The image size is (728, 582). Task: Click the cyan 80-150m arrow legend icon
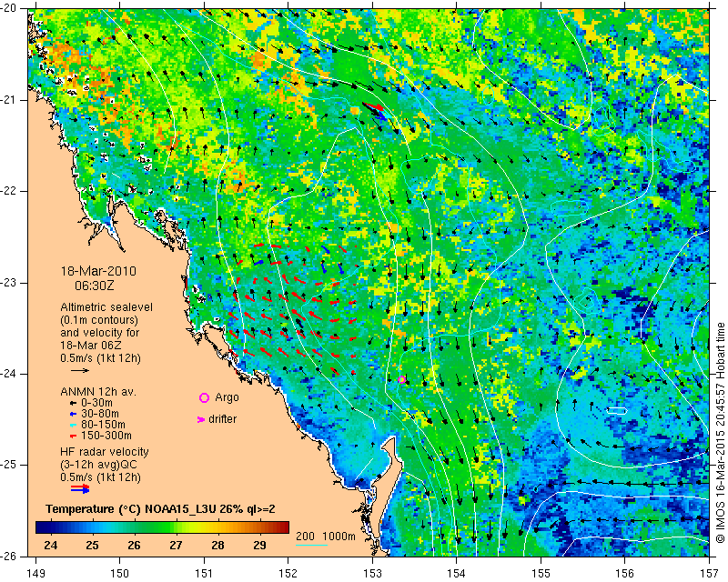click(x=73, y=425)
